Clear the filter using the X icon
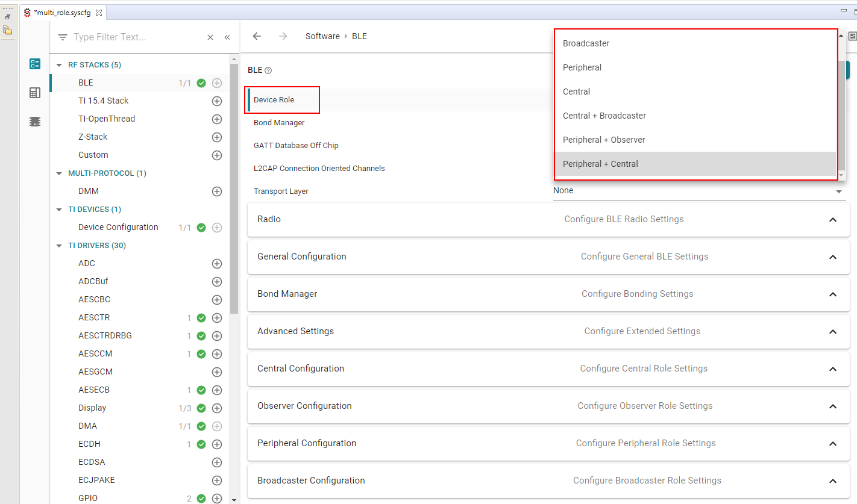This screenshot has height=504, width=857. point(210,37)
